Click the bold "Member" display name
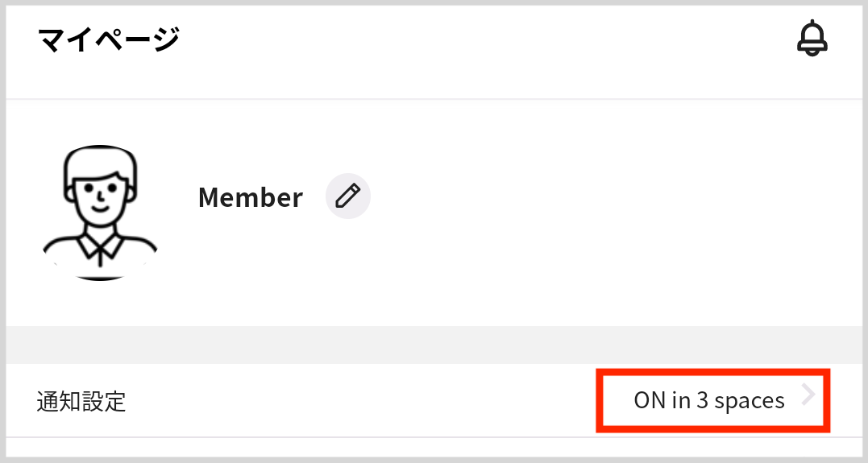 pos(251,197)
